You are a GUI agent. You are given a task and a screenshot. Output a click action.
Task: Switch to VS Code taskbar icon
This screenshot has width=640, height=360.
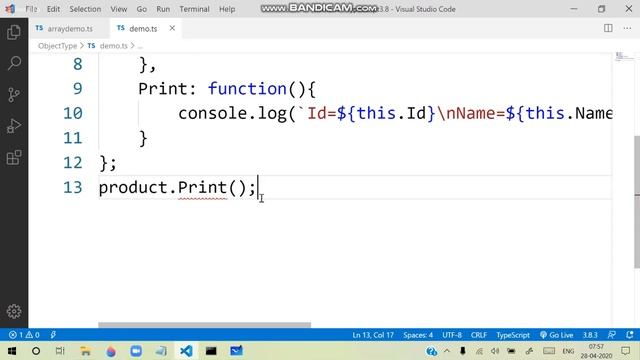[186, 351]
